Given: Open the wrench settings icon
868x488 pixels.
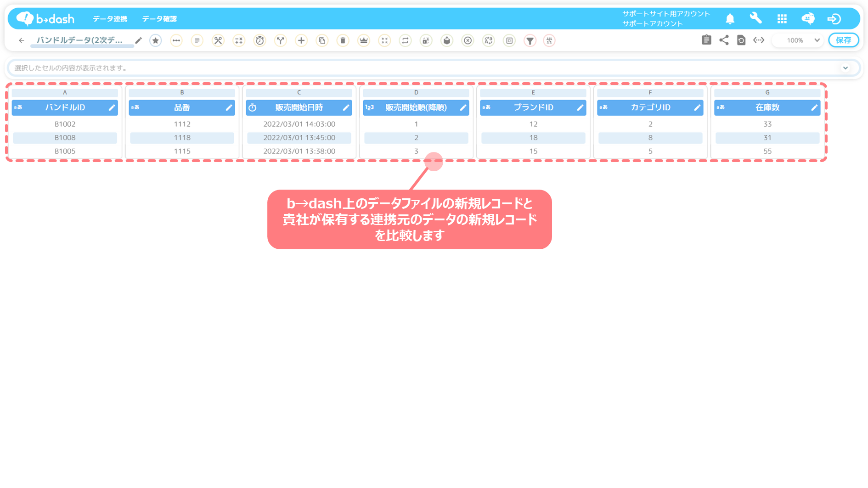Looking at the screenshot, I should pos(755,18).
